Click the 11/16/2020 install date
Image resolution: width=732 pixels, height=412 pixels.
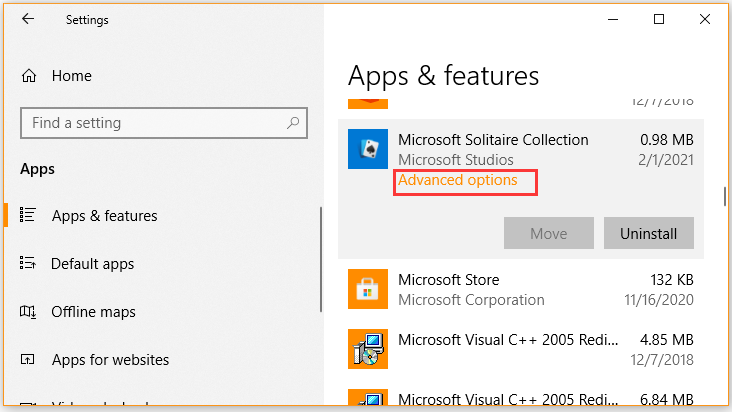tap(659, 300)
